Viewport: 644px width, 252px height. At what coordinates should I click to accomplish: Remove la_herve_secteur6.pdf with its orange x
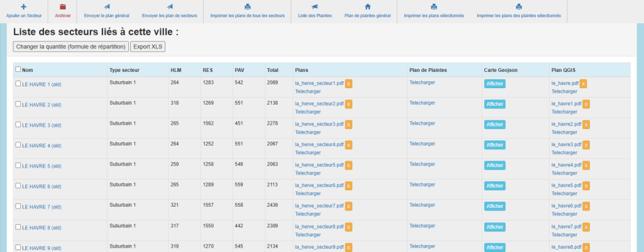pyautogui.click(x=348, y=186)
